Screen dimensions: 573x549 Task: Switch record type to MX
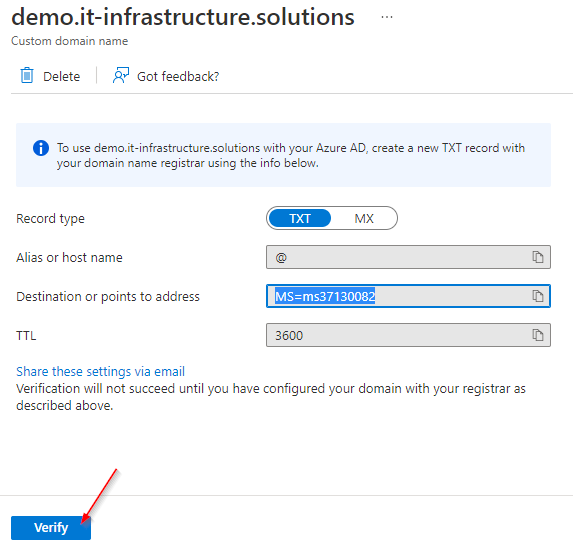(x=364, y=218)
